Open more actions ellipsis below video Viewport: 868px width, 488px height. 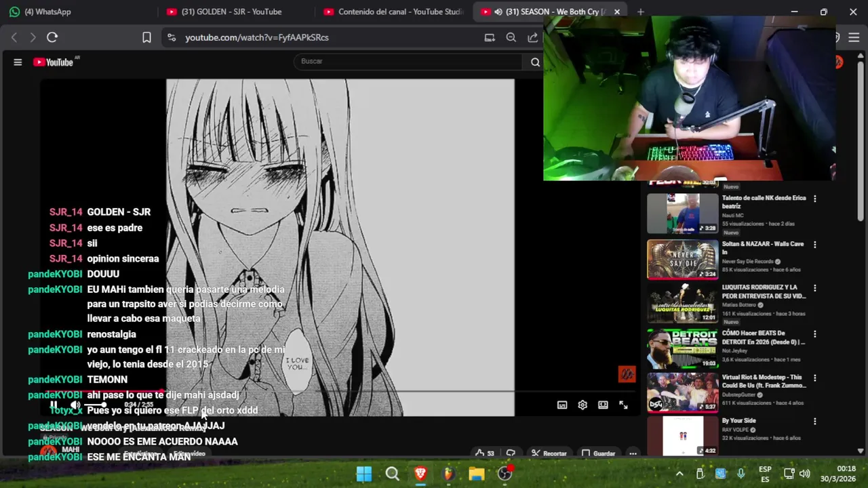pyautogui.click(x=633, y=453)
